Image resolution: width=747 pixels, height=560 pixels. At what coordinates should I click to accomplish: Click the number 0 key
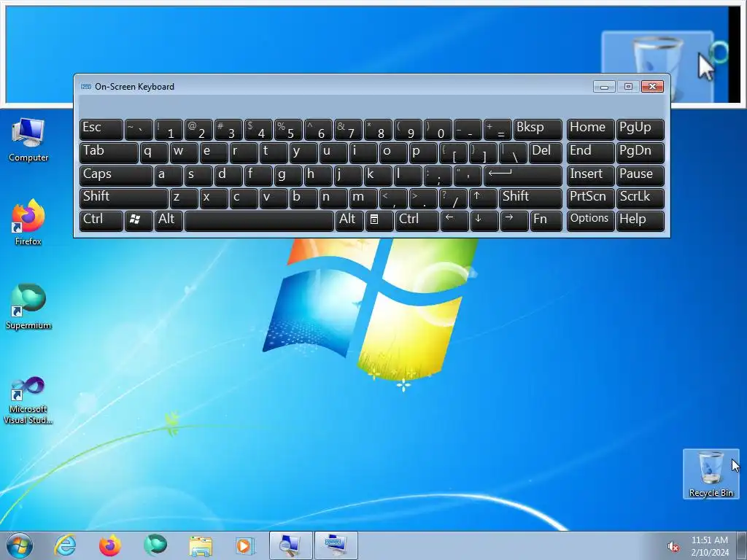point(438,129)
